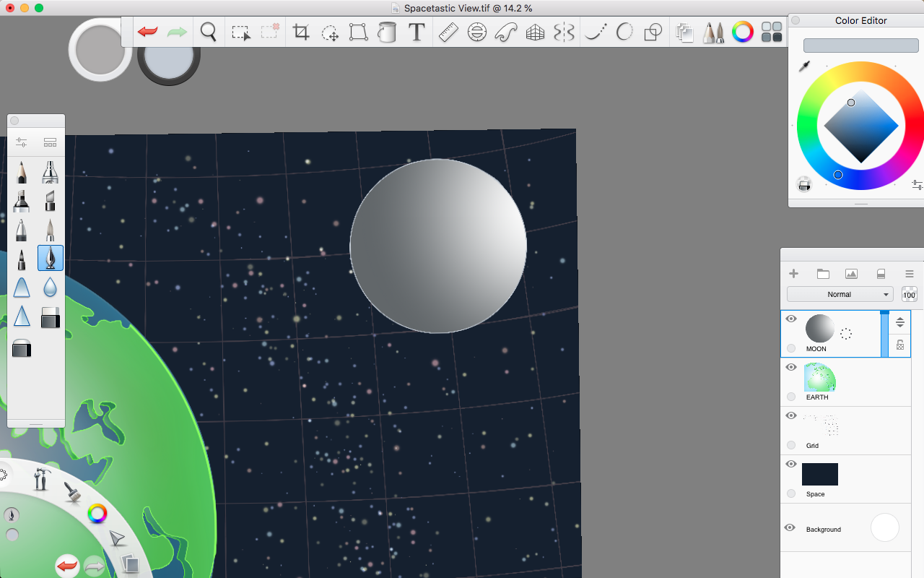
Task: Enable the French Curve tool
Action: pyautogui.click(x=506, y=33)
